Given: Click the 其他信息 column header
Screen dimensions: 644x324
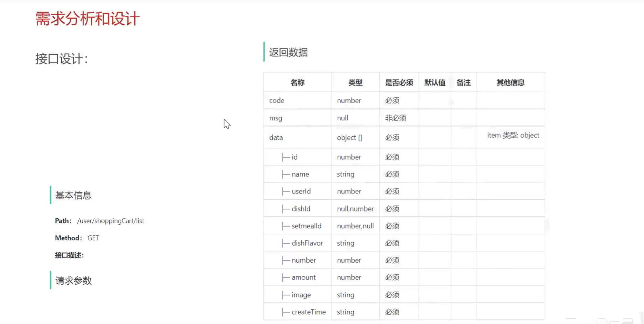Looking at the screenshot, I should click(x=510, y=83).
